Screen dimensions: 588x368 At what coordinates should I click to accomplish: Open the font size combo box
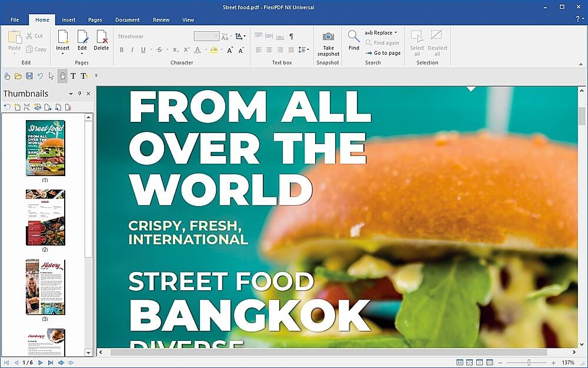click(206, 36)
